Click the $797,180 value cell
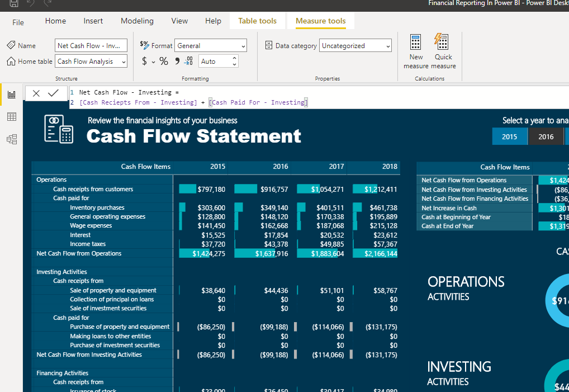Screen dimensions: 569x392 [211, 190]
